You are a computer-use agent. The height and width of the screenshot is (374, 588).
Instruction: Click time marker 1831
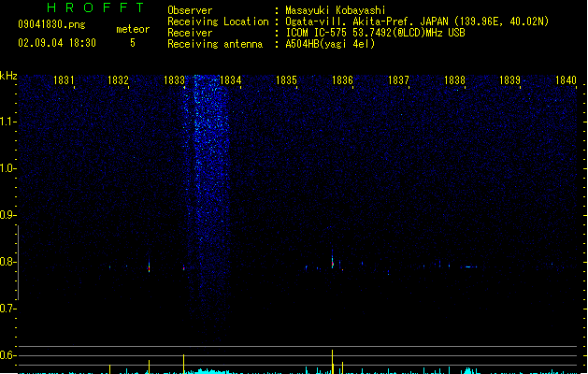64,80
